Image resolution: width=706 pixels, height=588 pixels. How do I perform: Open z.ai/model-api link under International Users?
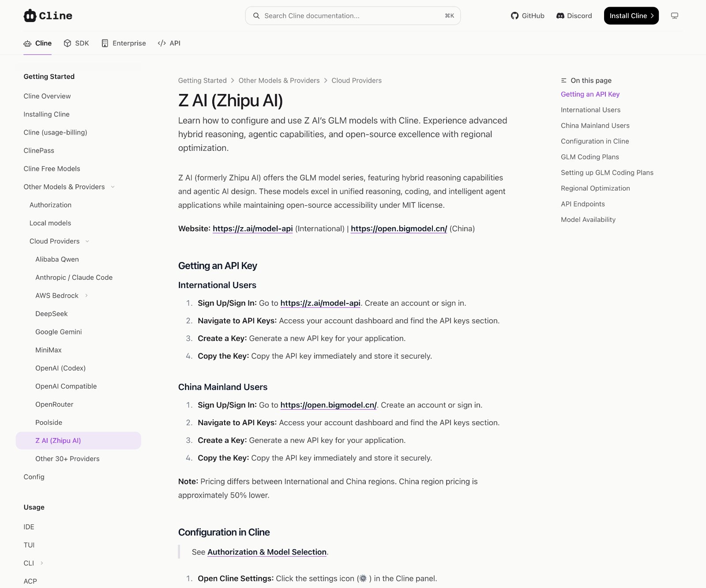tap(320, 303)
